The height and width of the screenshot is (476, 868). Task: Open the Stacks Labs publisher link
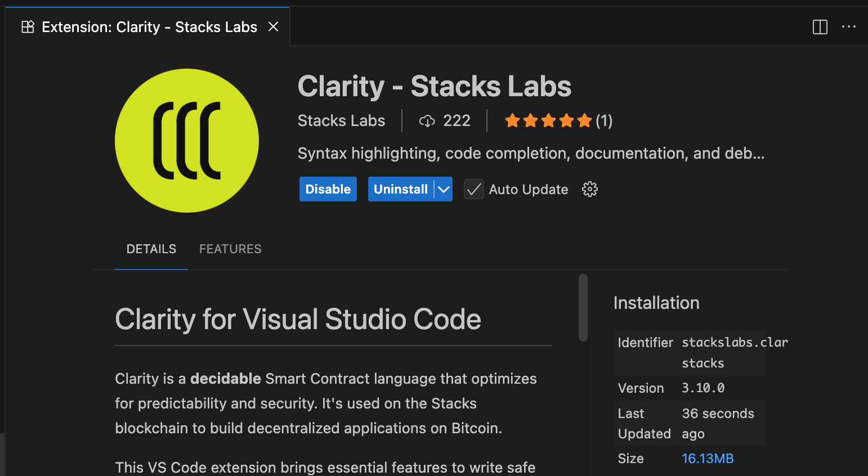click(341, 121)
